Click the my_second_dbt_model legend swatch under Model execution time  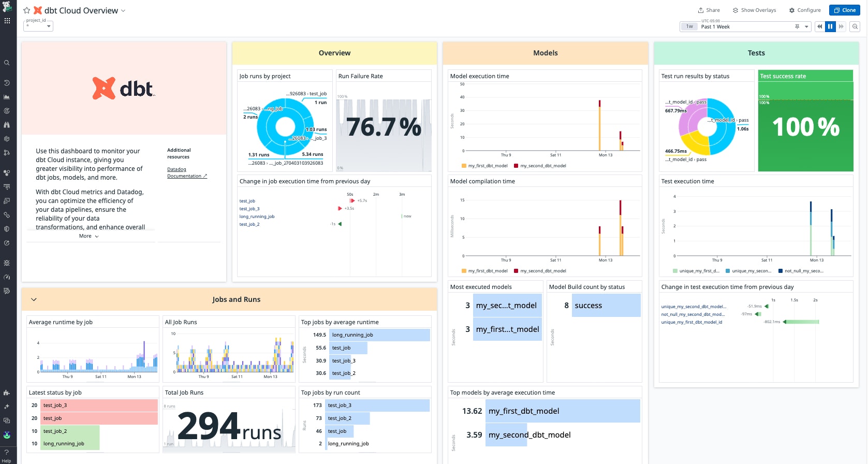516,166
